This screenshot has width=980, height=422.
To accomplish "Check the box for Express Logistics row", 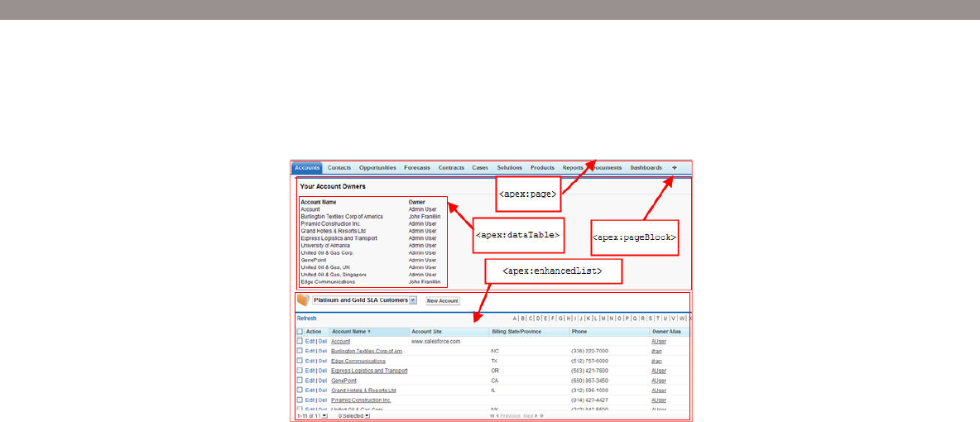I will [x=300, y=370].
